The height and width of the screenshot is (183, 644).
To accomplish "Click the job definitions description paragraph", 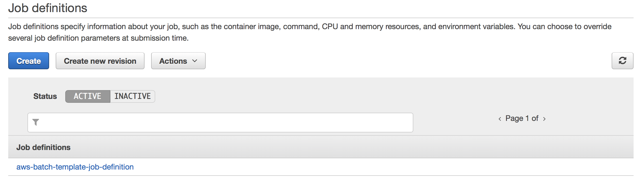I will coord(310,32).
